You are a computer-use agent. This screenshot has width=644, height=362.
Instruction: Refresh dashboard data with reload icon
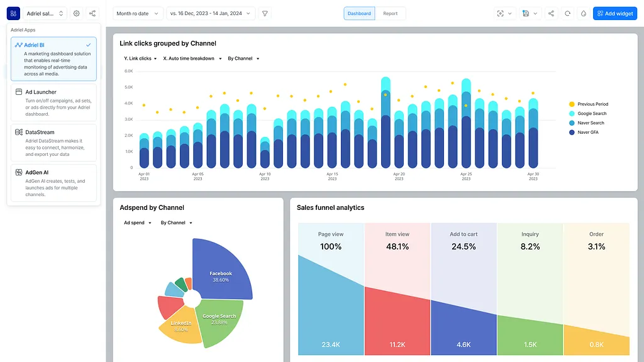567,13
